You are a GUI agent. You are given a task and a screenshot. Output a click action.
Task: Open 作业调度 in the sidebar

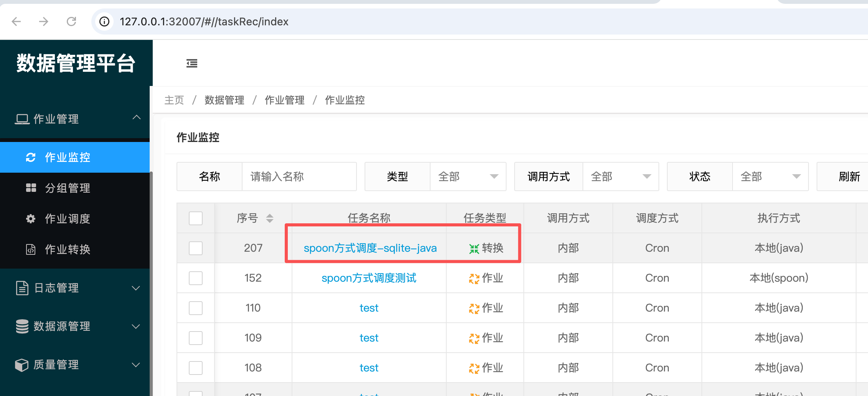click(75, 219)
